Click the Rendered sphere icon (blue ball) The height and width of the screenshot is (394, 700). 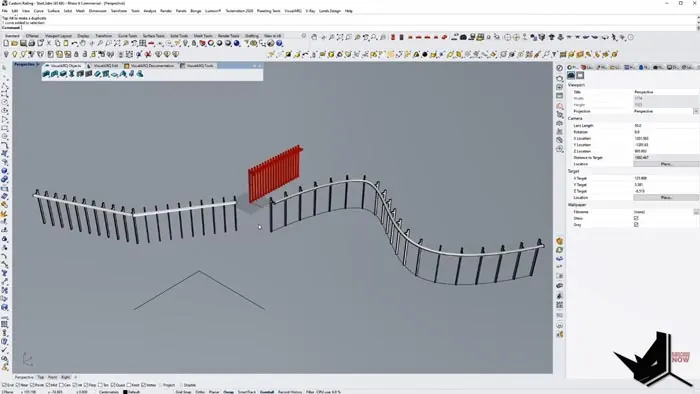click(237, 43)
